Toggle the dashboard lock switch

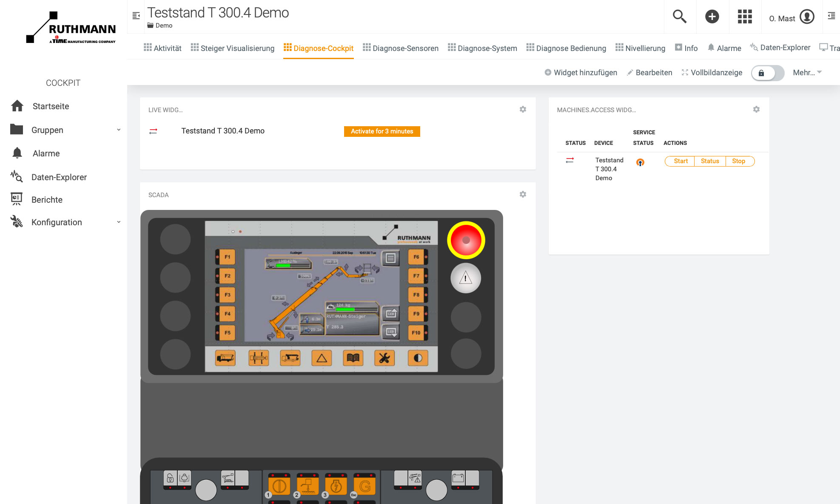pyautogui.click(x=767, y=73)
